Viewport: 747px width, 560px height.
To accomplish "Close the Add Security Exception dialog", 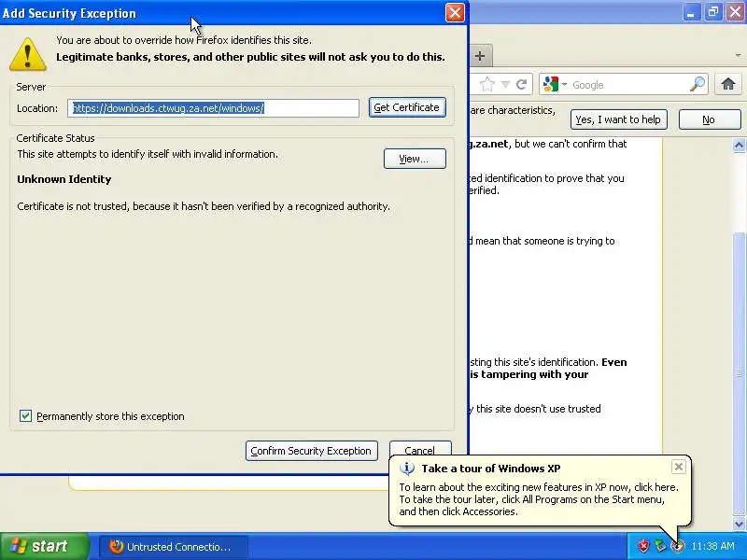I will click(x=455, y=12).
